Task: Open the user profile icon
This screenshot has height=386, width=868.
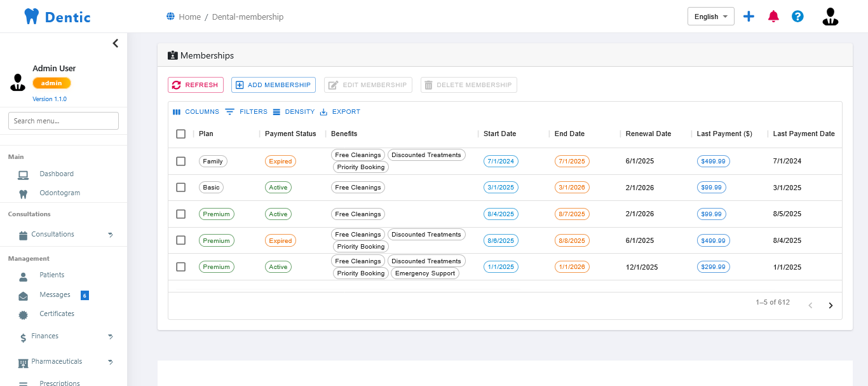Action: click(x=830, y=17)
